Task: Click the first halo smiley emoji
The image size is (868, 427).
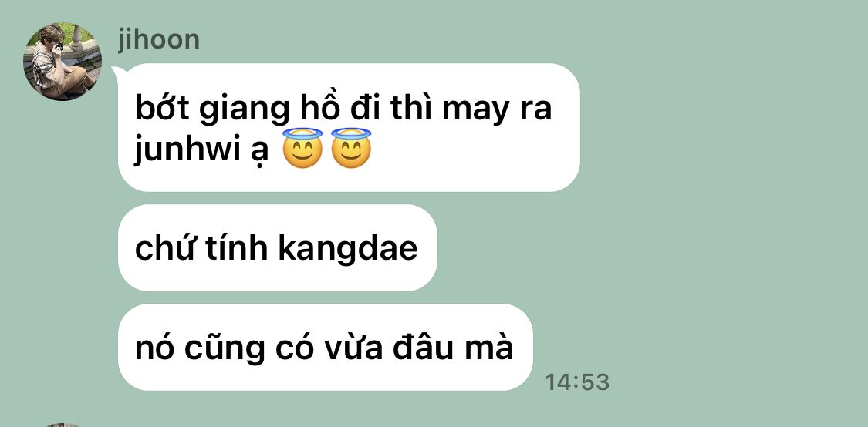Action: coord(302,148)
